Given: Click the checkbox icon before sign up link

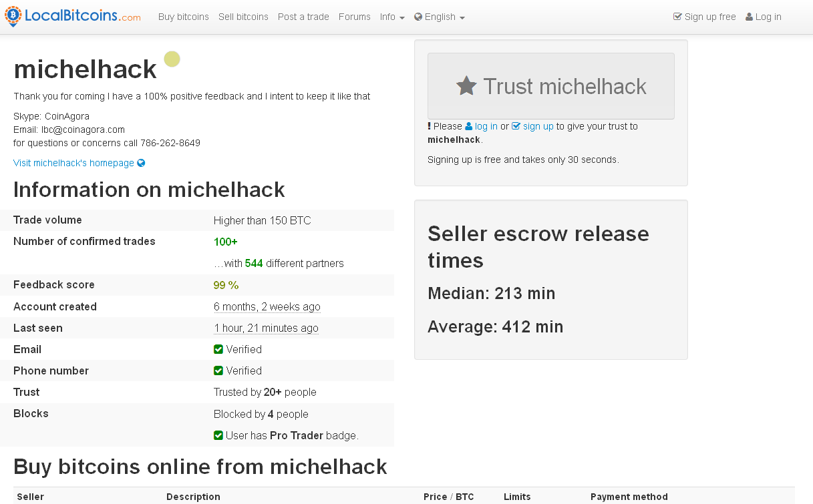Looking at the screenshot, I should 516,126.
